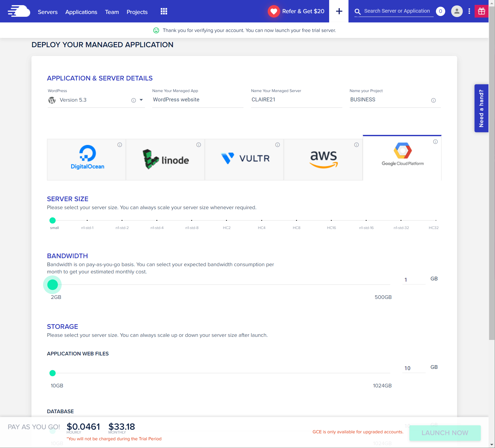Click the $0.0461 hourly price

coord(83,427)
